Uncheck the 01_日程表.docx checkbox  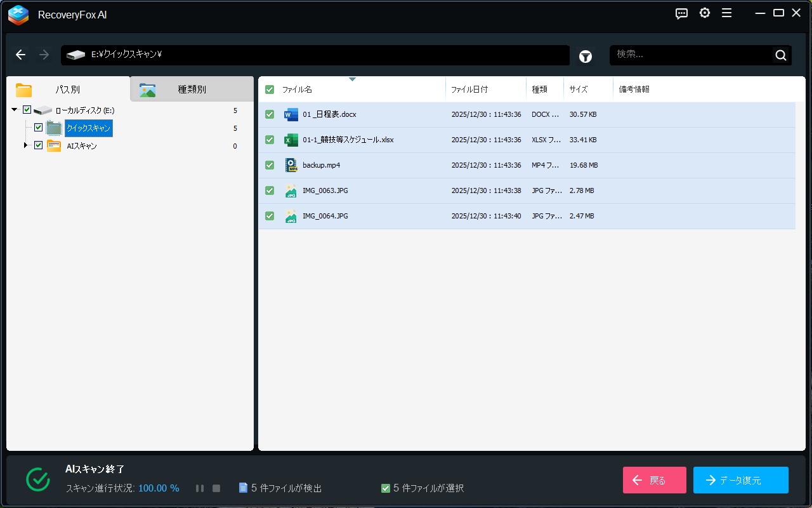(270, 115)
